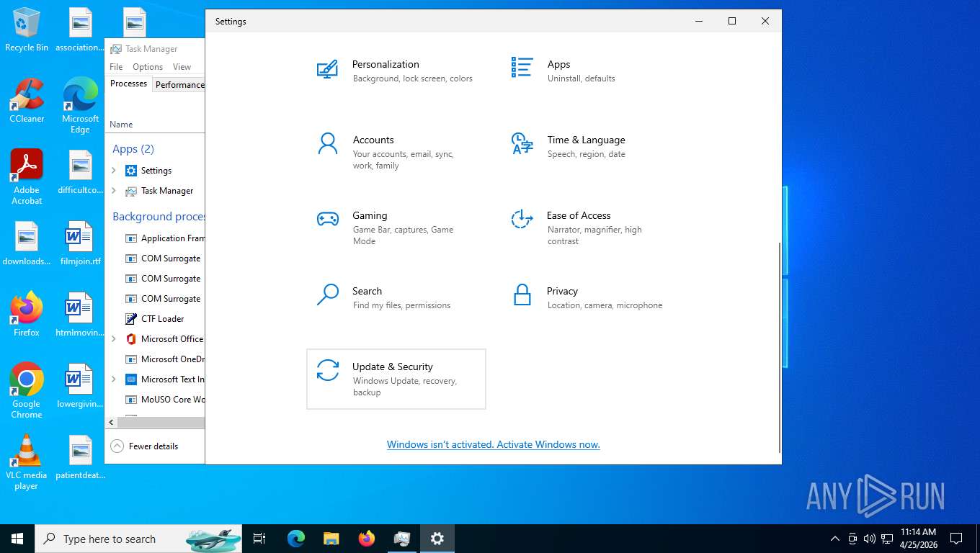Open Firefox from the taskbar

point(367,539)
